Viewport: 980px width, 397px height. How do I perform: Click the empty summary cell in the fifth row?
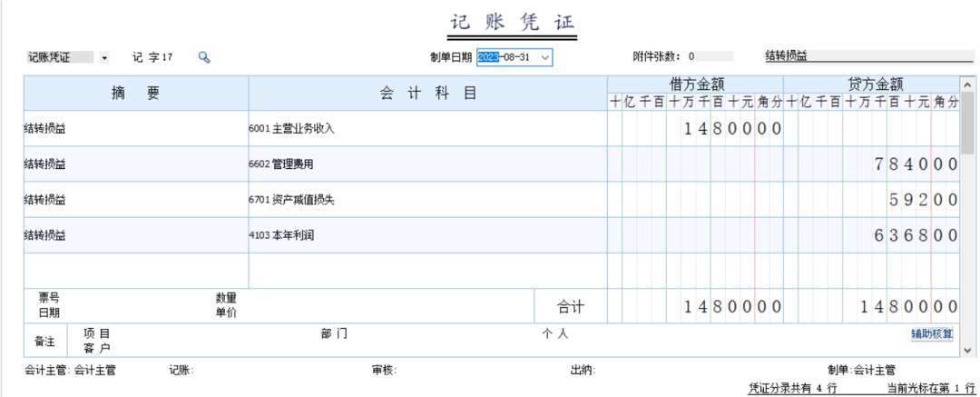click(x=136, y=271)
